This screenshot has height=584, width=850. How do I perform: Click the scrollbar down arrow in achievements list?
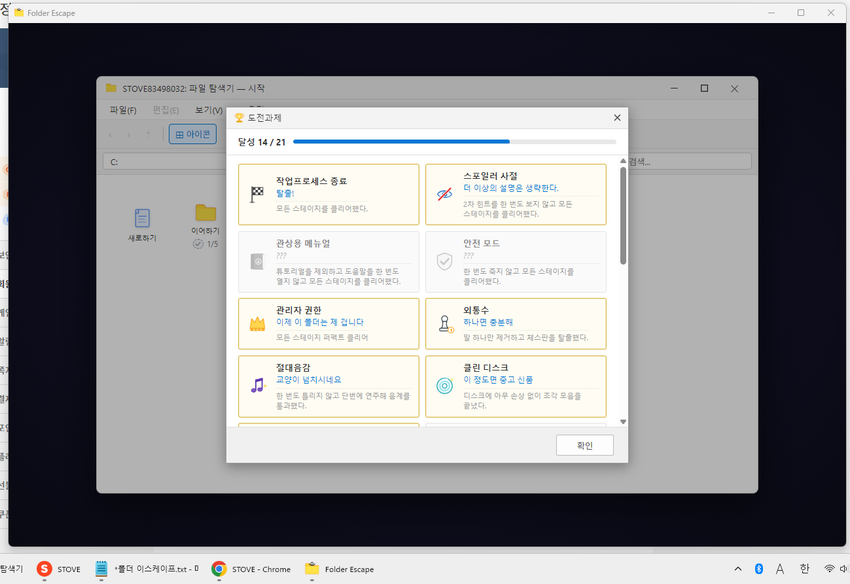click(x=623, y=422)
